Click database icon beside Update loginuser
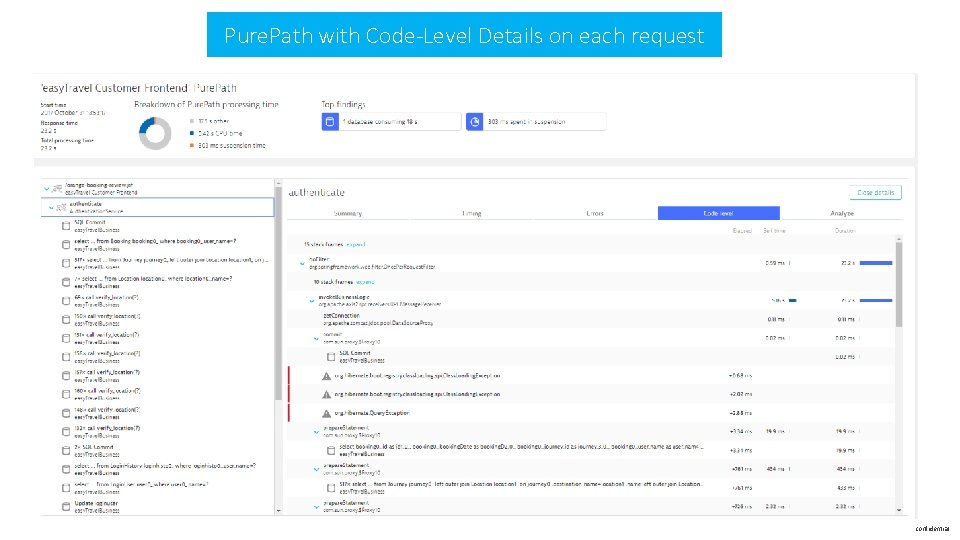Image resolution: width=960 pixels, height=540 pixels. [66, 506]
